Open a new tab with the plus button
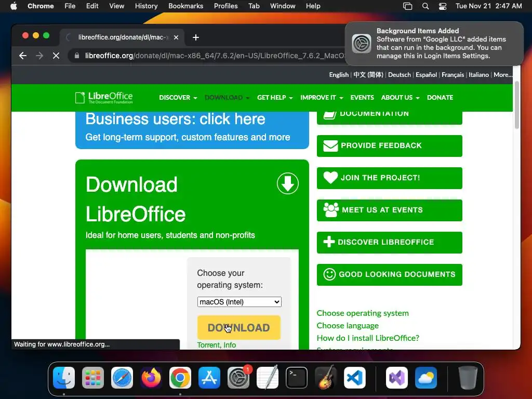The image size is (532, 399). [x=196, y=37]
